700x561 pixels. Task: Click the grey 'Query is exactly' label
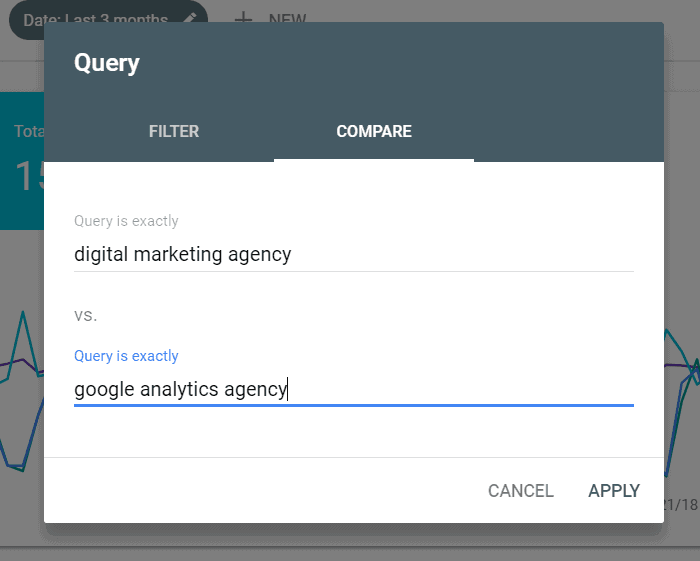pyautogui.click(x=126, y=221)
